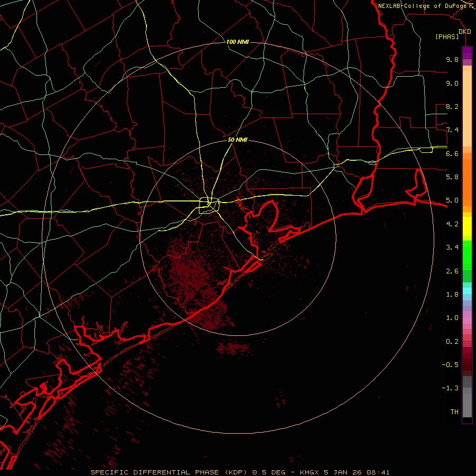The image size is (476, 476).
Task: Click the -1.3 legend value
Action: tap(450, 388)
